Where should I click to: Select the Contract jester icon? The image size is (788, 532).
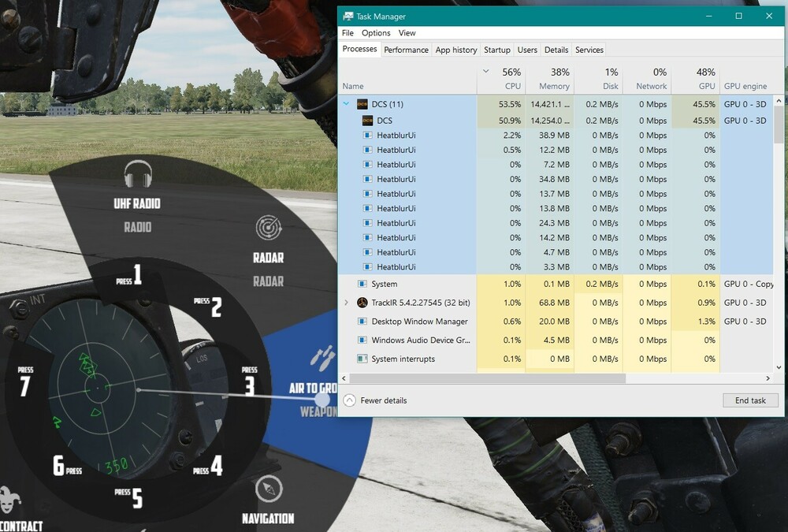pos(10,500)
